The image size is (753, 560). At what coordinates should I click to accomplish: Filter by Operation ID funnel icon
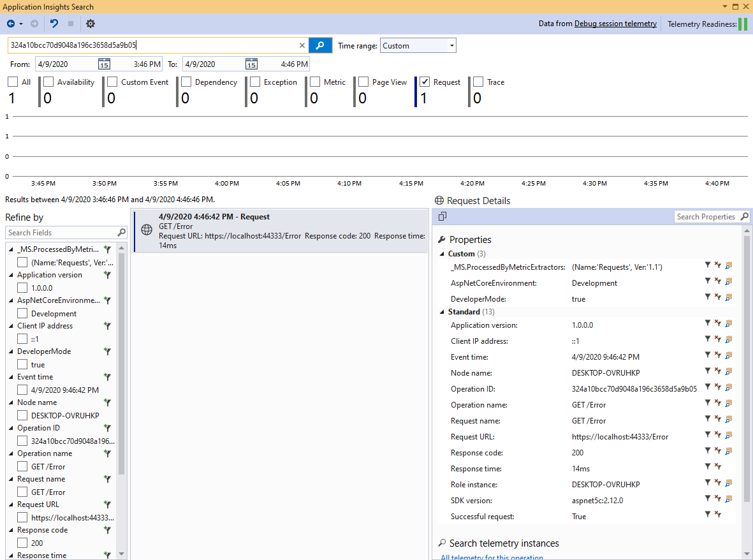click(x=707, y=387)
